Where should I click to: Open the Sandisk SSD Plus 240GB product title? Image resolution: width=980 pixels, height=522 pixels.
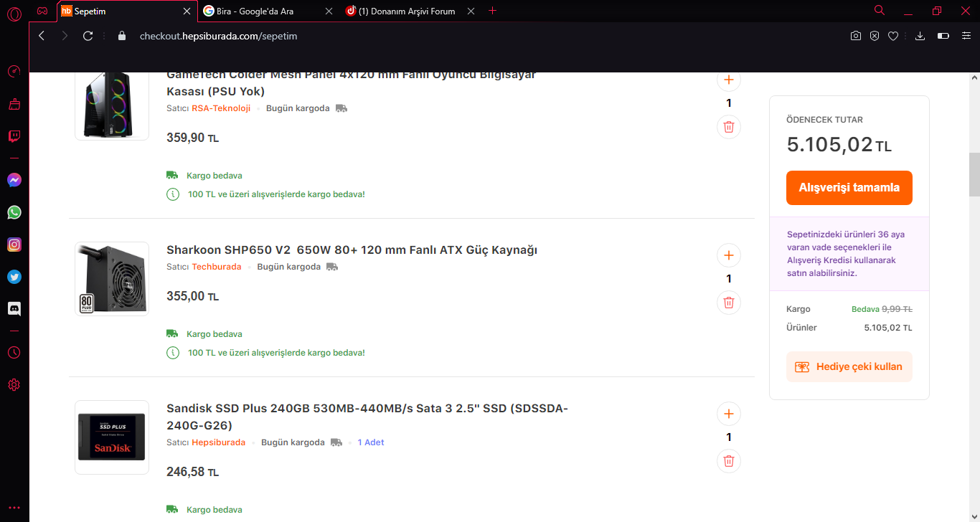(x=367, y=417)
